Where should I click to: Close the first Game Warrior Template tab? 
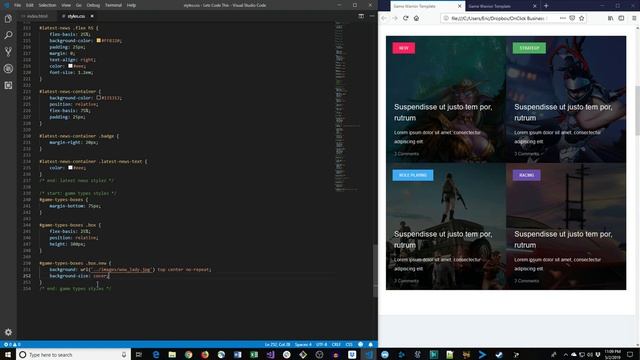(x=460, y=6)
